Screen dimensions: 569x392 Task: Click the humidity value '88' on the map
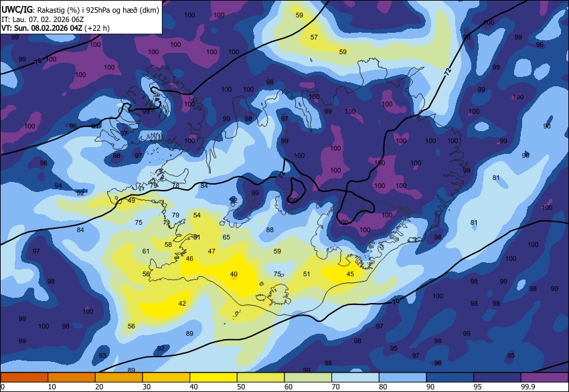(x=270, y=229)
